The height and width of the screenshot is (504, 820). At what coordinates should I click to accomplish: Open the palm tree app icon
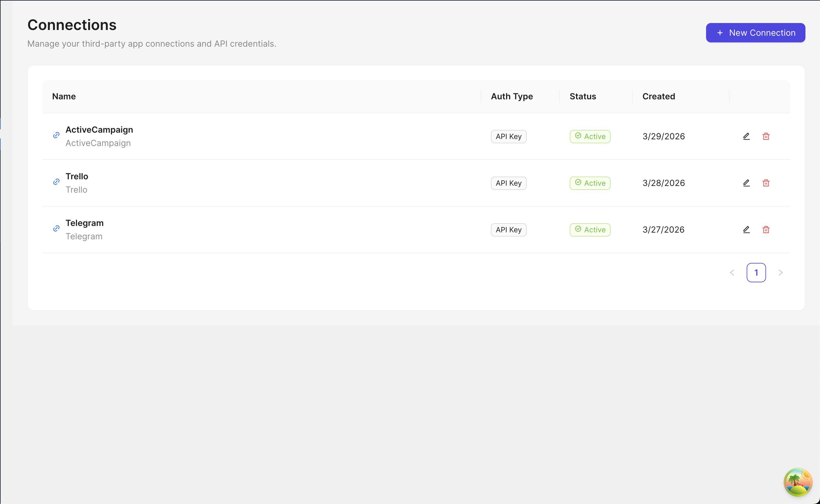coord(798,482)
